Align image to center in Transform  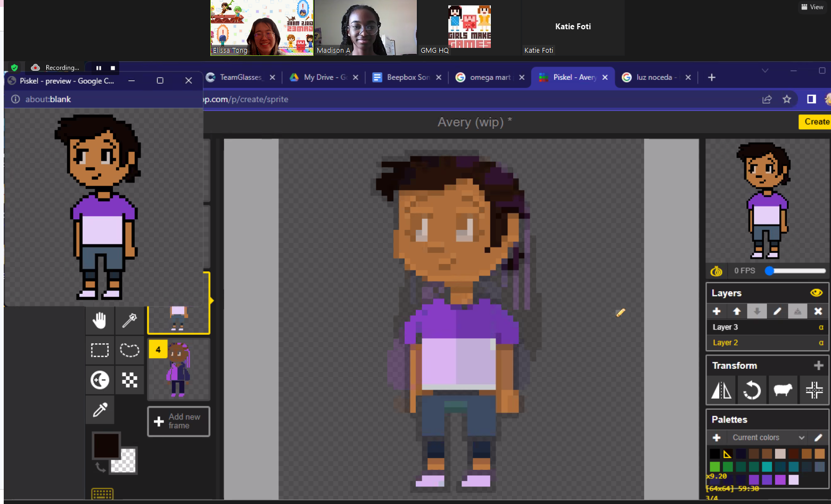[814, 390]
